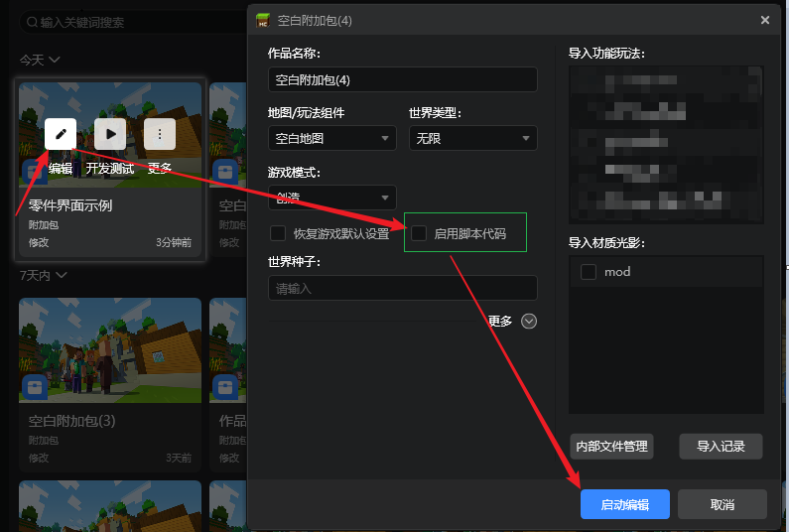The height and width of the screenshot is (532, 789).
Task: Open the 空白地图 map dropdown
Action: [x=332, y=138]
